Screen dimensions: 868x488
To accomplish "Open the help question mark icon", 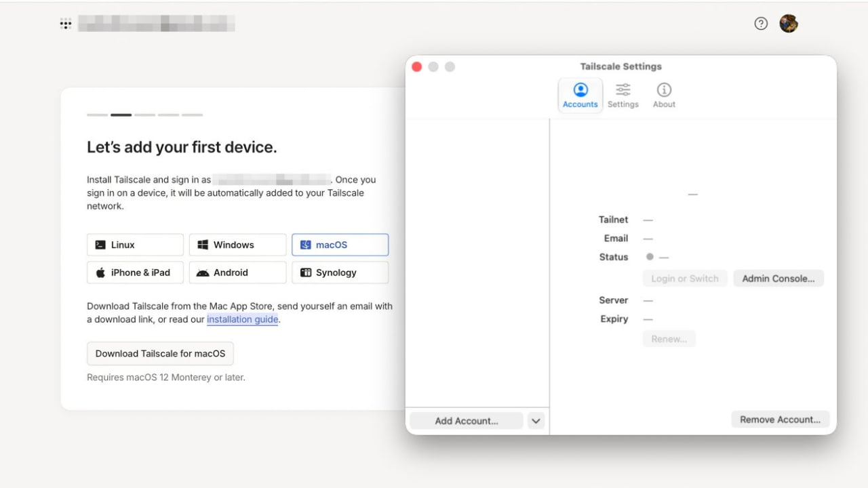I will click(x=761, y=24).
